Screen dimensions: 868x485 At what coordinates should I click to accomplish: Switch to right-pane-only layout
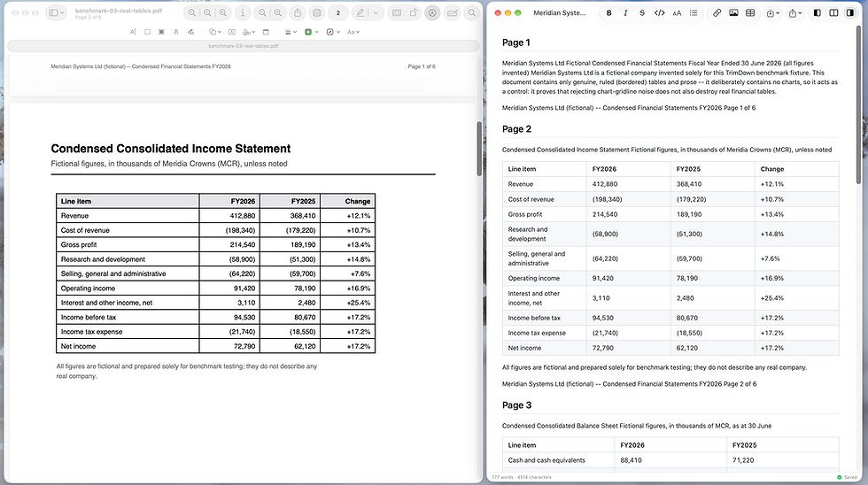850,12
